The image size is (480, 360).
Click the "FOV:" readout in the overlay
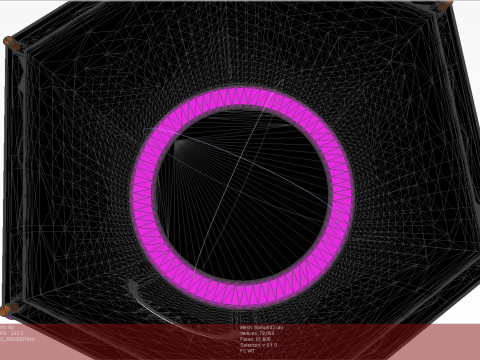pyautogui.click(x=7, y=328)
